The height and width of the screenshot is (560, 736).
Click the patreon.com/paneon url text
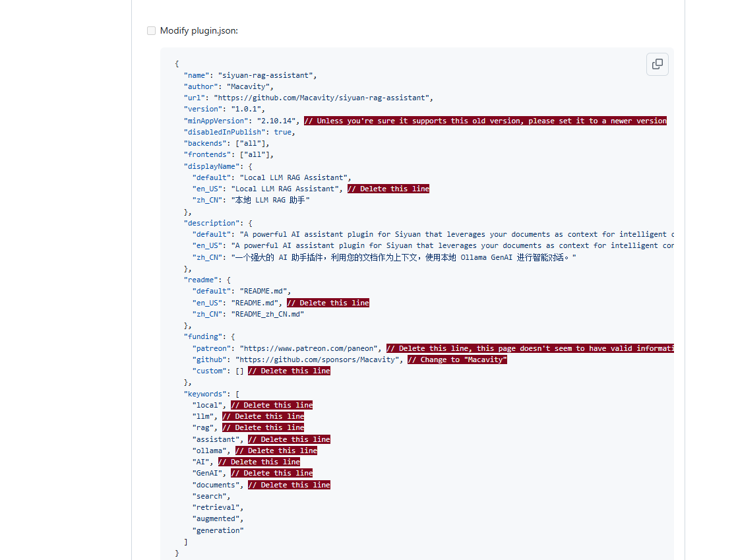tap(309, 348)
